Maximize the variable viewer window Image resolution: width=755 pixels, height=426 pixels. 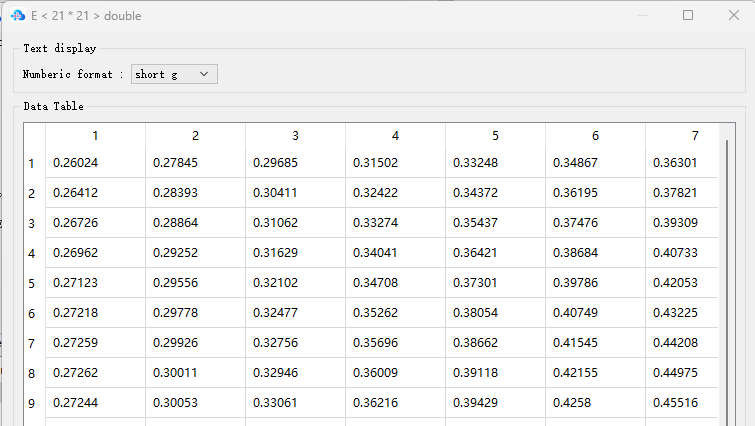point(688,15)
